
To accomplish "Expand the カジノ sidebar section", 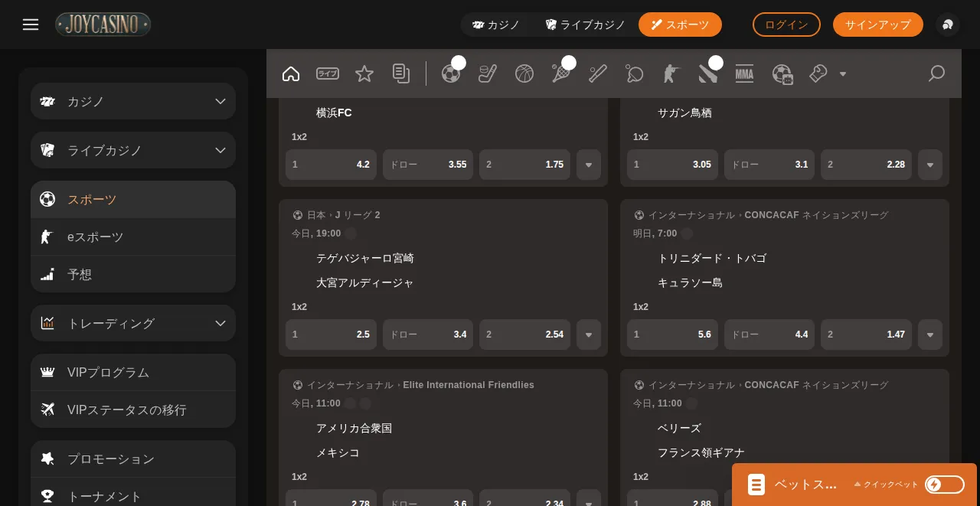I will (x=133, y=101).
